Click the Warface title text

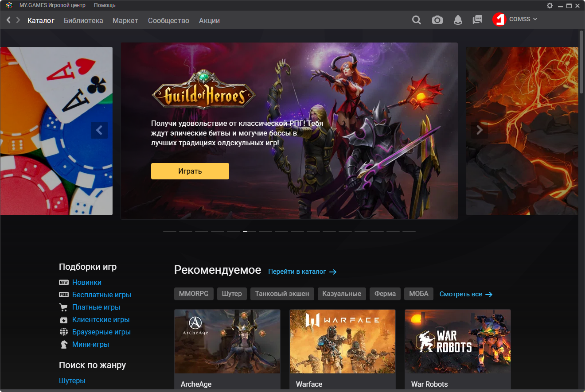[x=309, y=384]
